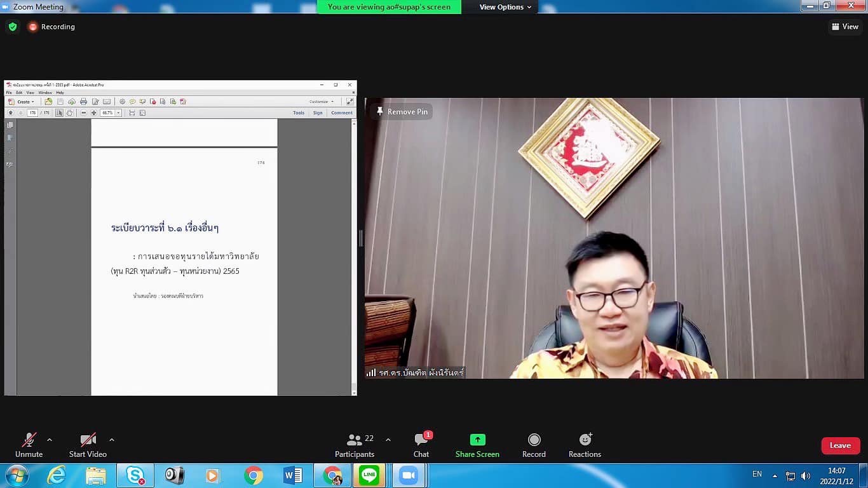Screen dimensions: 868x488
Task: Open the LINE app in taskbar
Action: [x=369, y=475]
